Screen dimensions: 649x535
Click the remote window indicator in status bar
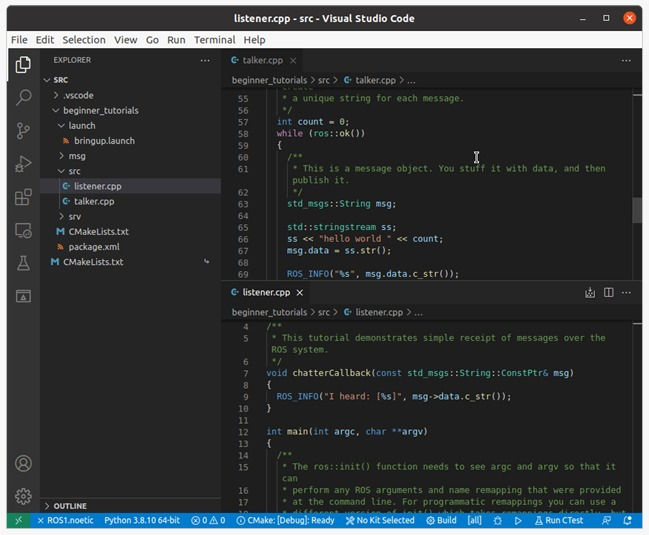(18, 521)
